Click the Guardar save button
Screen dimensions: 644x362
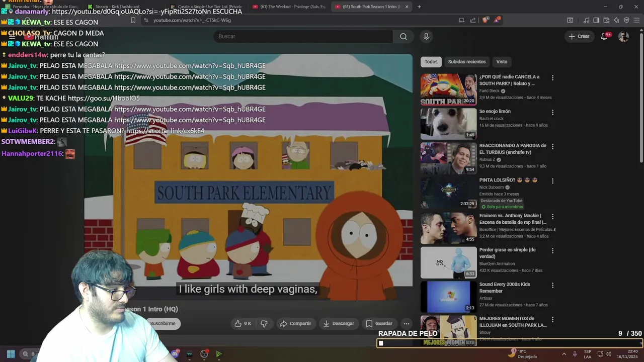[379, 324]
